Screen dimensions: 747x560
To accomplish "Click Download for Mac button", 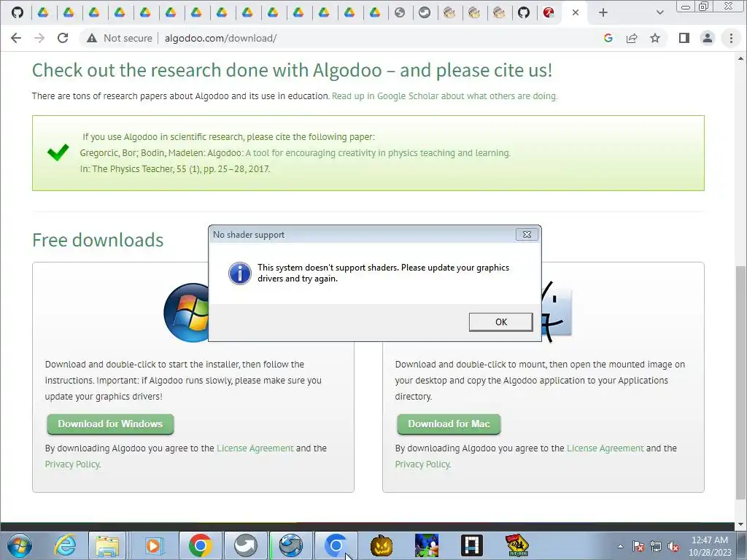I will pos(449,424).
